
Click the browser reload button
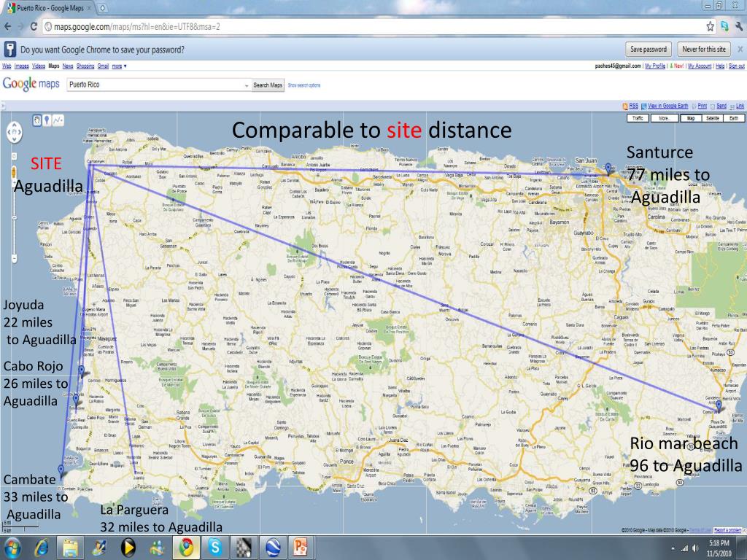click(34, 27)
